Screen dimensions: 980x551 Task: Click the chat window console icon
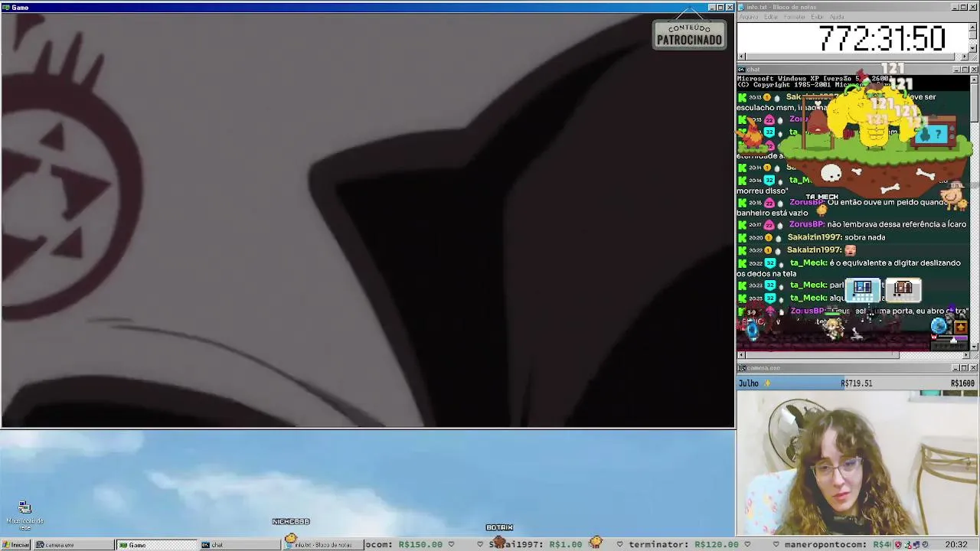click(742, 70)
